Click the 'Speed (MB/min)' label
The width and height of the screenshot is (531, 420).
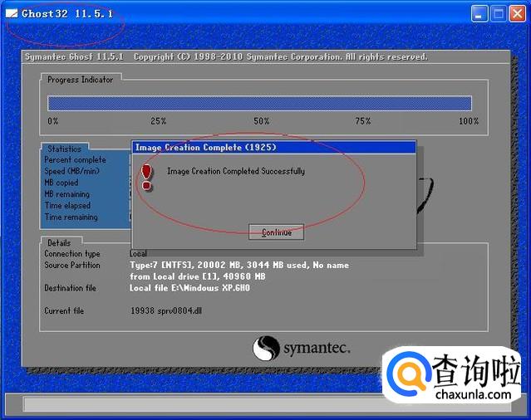coord(71,171)
